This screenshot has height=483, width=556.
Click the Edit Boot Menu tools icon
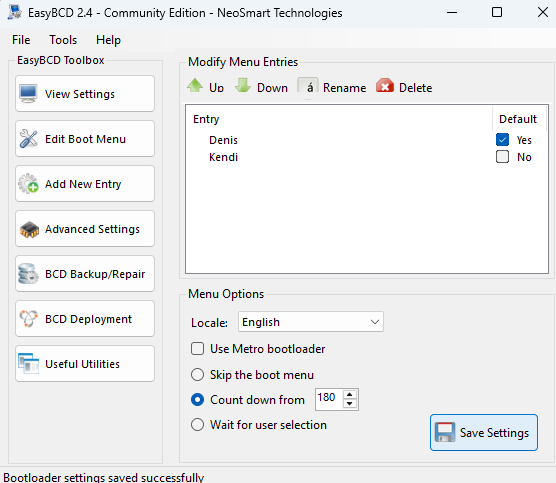[x=28, y=139]
